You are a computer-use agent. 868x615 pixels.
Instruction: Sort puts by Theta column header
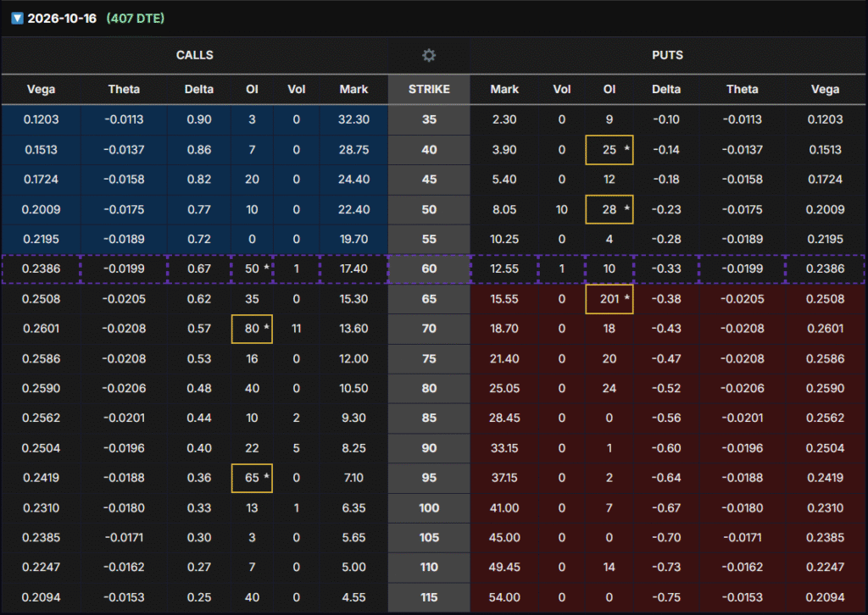[742, 89]
